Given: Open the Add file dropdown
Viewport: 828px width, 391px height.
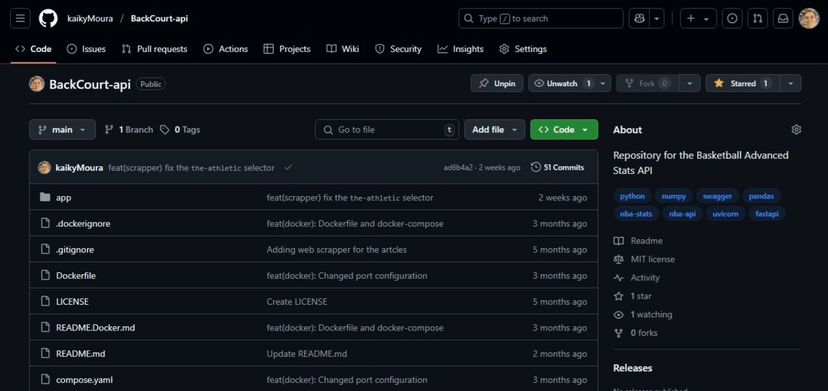Looking at the screenshot, I should click(494, 129).
